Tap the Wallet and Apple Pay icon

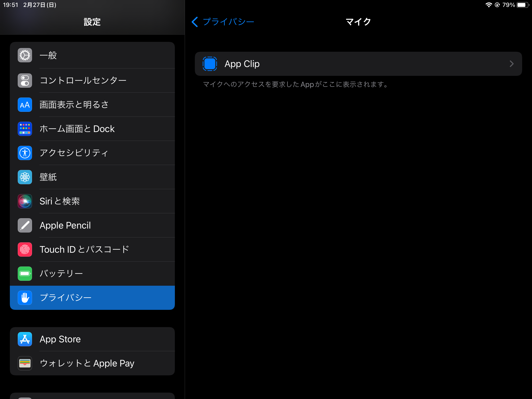[x=25, y=363]
